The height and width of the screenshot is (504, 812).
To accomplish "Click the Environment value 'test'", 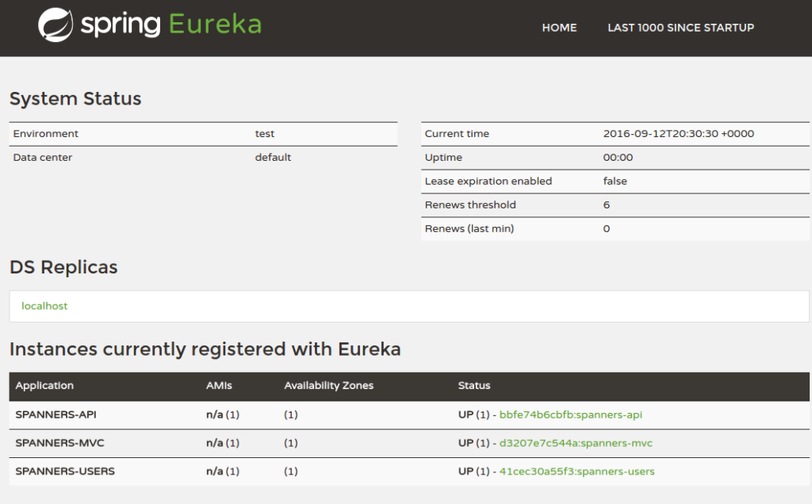I will tap(265, 134).
